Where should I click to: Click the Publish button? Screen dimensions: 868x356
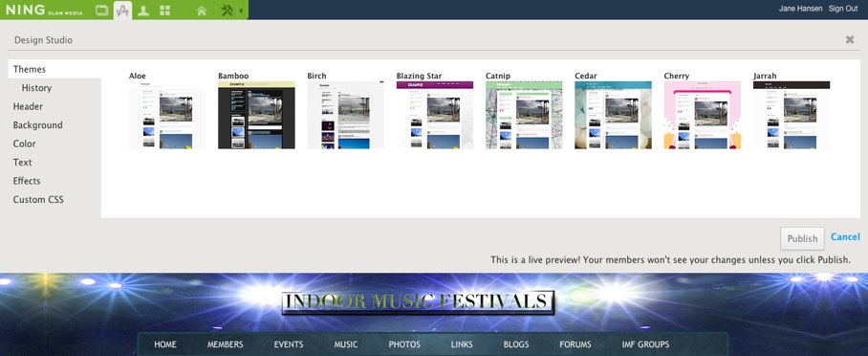[x=802, y=238]
